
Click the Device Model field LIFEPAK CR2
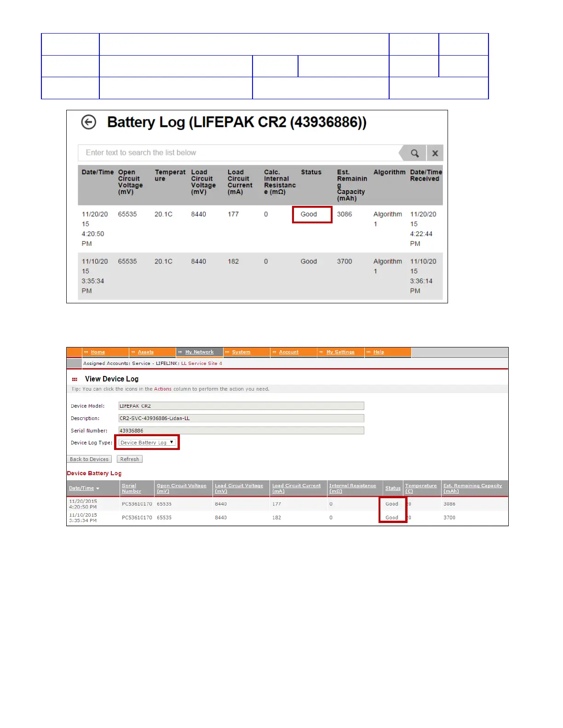click(241, 406)
